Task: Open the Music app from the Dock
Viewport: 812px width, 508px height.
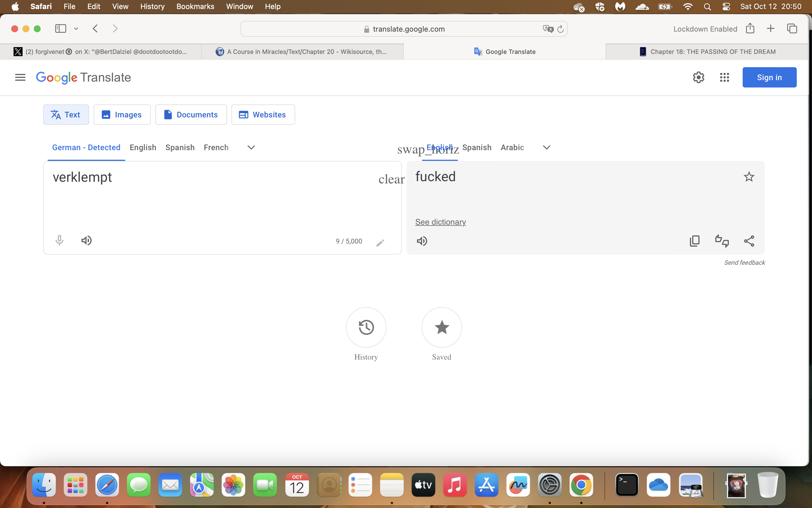Action: pyautogui.click(x=455, y=485)
